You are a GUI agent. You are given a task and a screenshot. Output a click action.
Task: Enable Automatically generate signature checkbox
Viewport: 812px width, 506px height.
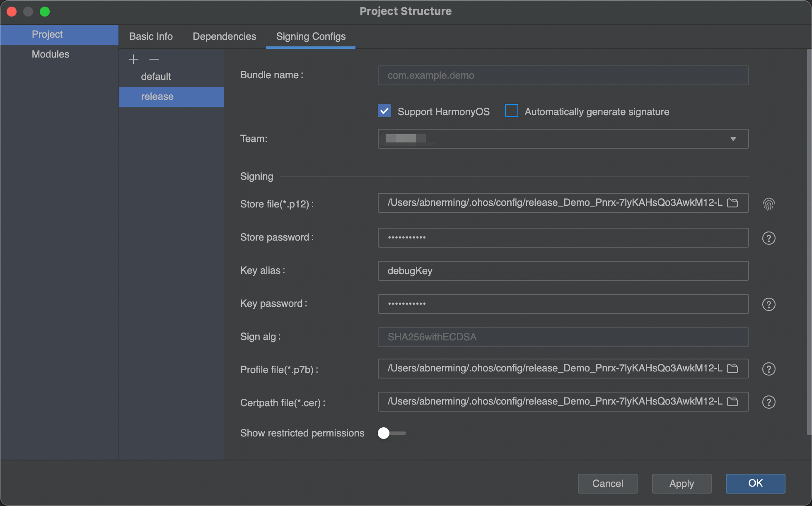(x=512, y=111)
